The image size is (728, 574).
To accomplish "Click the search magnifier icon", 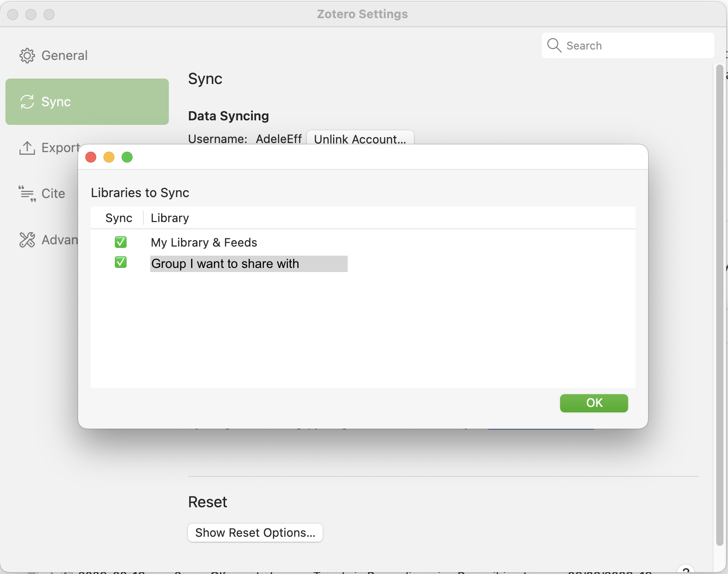I will coord(554,45).
